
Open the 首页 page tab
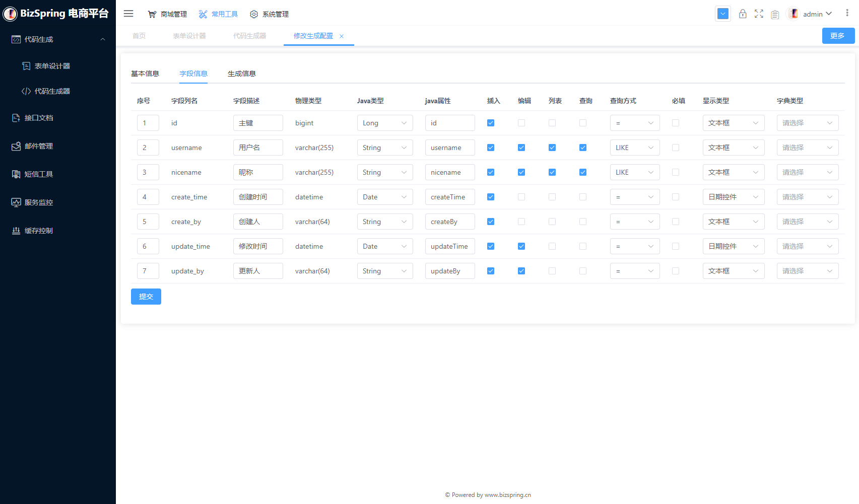tap(139, 36)
